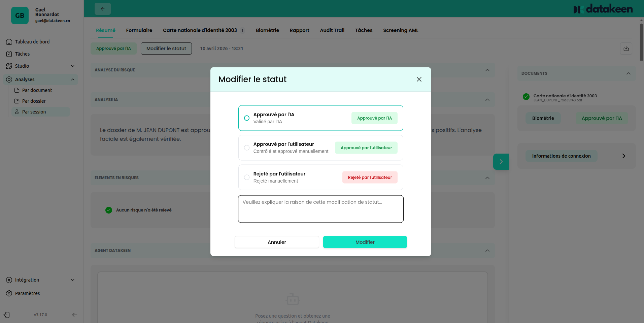Open Tâches via its sidebar icon
This screenshot has height=323, width=644.
(8, 54)
